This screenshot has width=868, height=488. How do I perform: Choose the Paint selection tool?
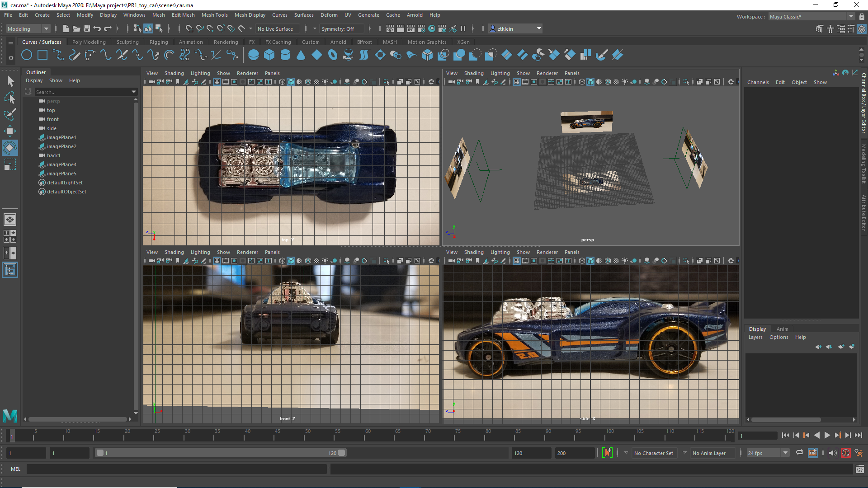(x=9, y=114)
